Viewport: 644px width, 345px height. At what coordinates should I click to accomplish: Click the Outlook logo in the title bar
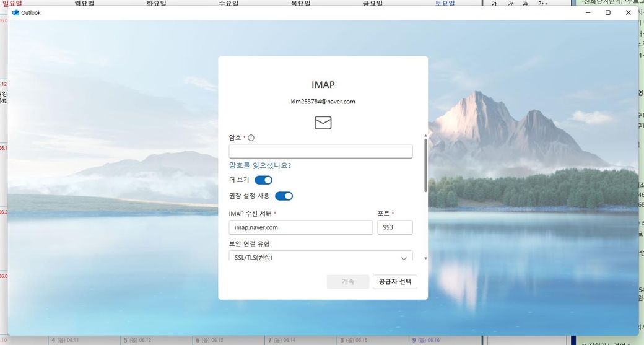(x=15, y=12)
